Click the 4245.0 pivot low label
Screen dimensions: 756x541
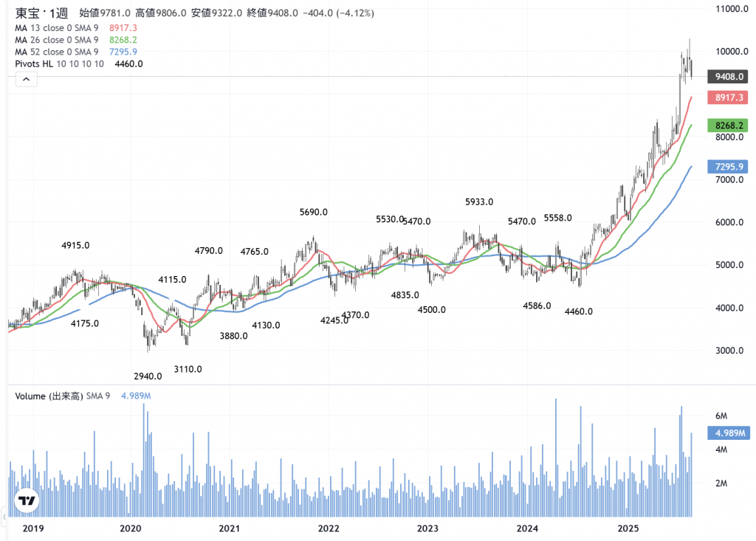tap(334, 320)
